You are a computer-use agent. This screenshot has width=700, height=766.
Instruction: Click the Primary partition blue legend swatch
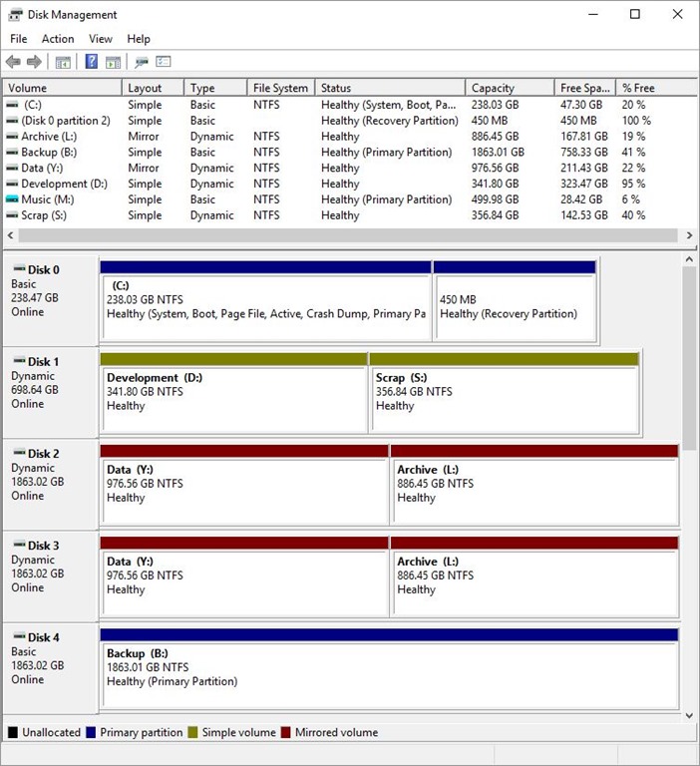[91, 732]
